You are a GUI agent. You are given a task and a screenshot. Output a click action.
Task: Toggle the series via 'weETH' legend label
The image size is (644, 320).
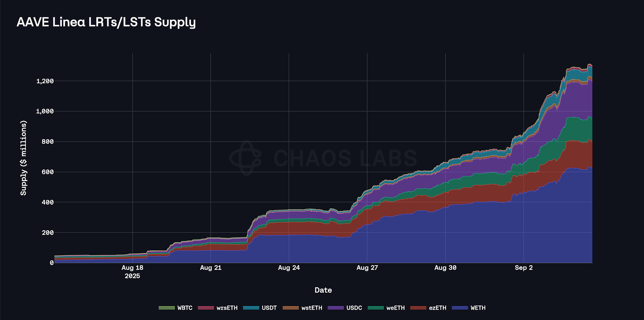click(x=395, y=308)
